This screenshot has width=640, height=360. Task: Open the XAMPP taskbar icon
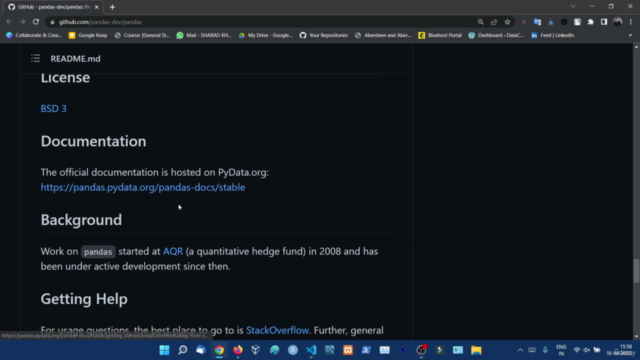348,350
